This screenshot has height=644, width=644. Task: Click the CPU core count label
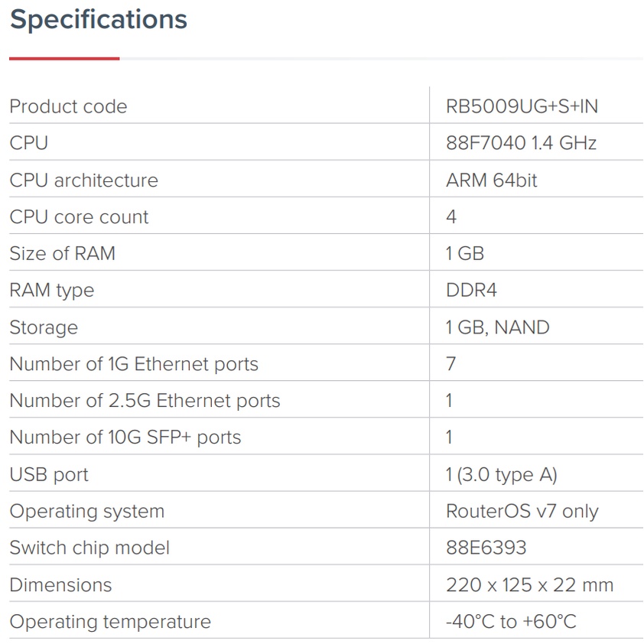(x=79, y=217)
